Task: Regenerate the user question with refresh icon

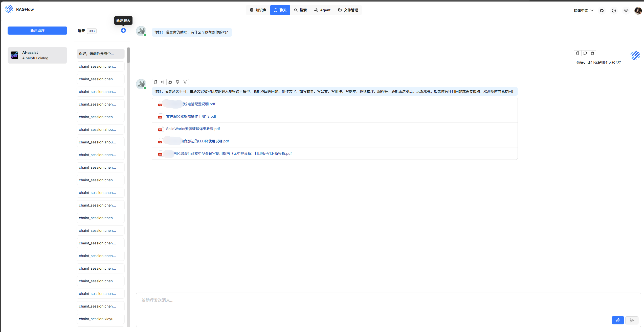Action: 585,53
